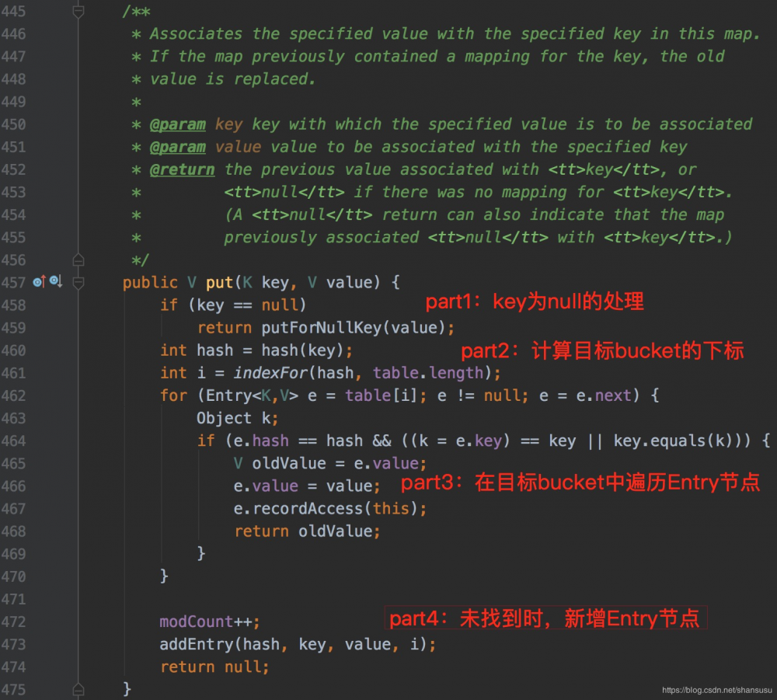The height and width of the screenshot is (700, 777).
Task: Click the red part2 annotation text
Action: 602,350
